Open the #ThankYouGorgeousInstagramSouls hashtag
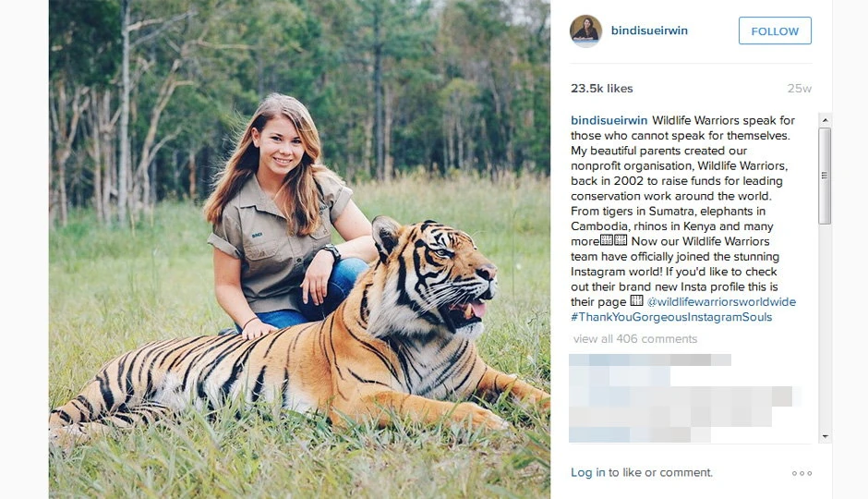The image size is (868, 499). click(671, 317)
